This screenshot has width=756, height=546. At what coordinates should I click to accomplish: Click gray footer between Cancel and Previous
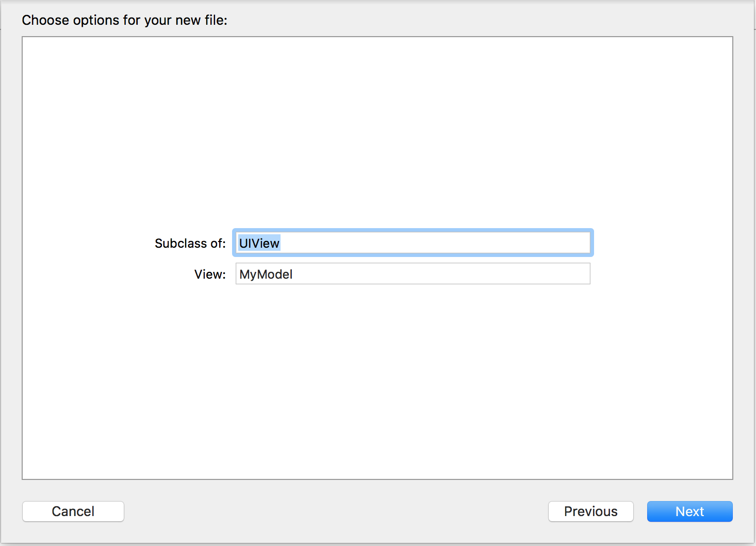pyautogui.click(x=335, y=511)
